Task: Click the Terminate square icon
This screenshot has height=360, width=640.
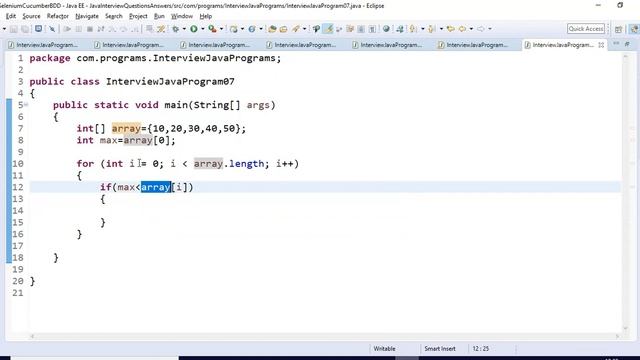Action: [90, 29]
